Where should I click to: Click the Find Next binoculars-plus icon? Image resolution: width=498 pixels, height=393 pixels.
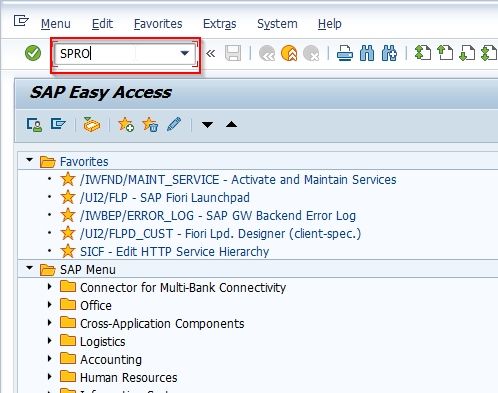(x=389, y=53)
